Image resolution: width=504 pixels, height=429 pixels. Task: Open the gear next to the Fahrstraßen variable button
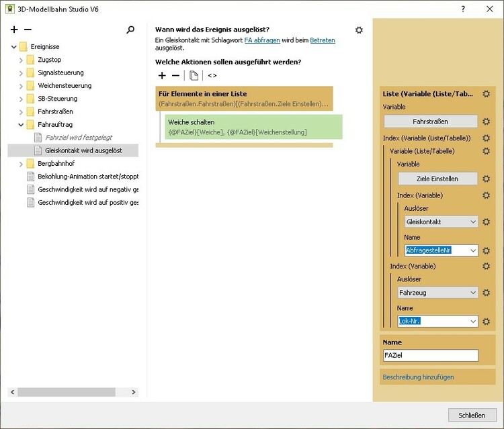(486, 122)
